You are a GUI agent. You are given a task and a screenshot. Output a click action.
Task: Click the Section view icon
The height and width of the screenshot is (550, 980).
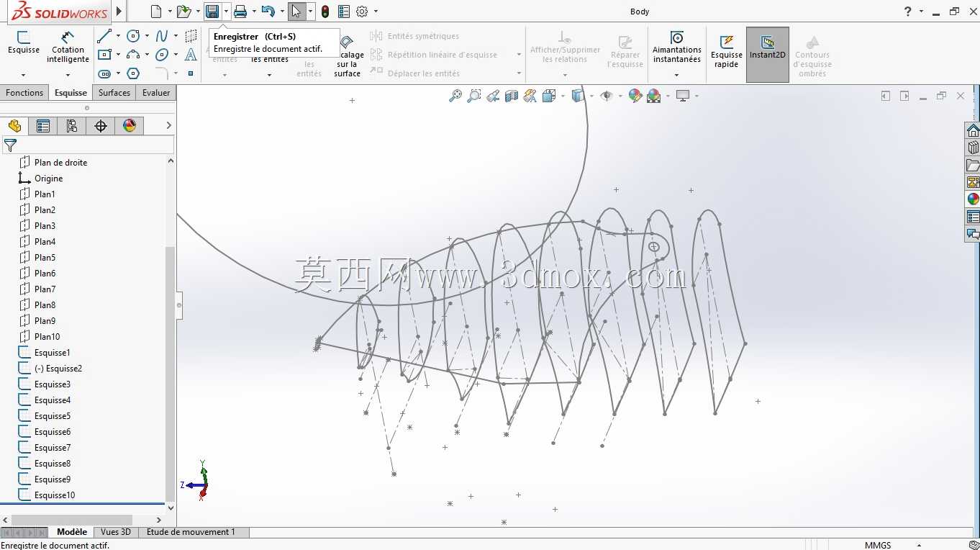512,96
